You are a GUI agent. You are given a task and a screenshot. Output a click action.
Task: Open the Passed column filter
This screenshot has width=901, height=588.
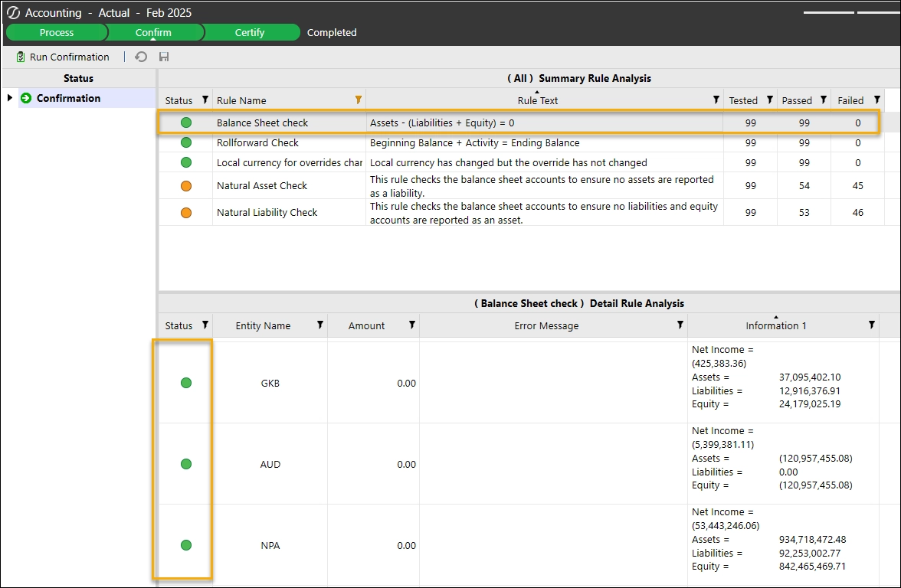coord(823,100)
